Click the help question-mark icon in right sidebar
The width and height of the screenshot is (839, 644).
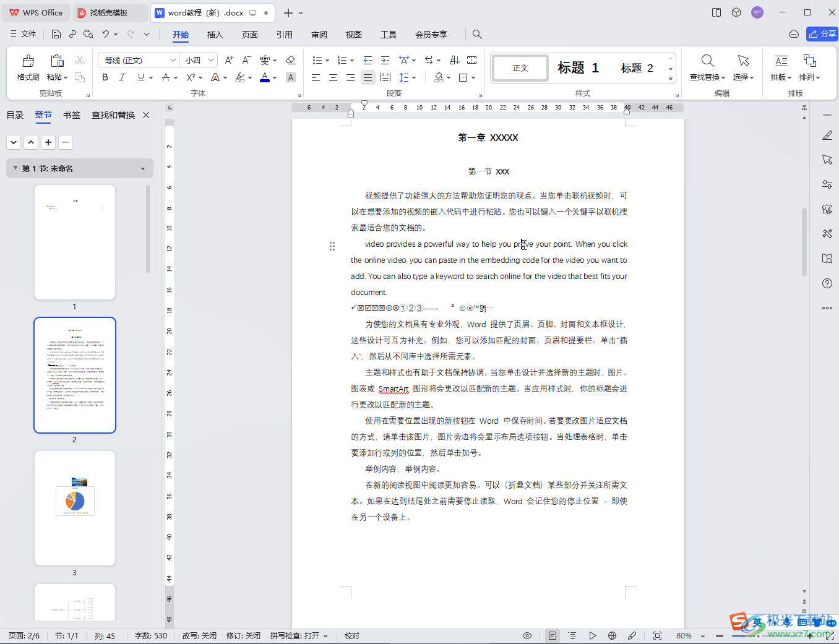pyautogui.click(x=827, y=283)
